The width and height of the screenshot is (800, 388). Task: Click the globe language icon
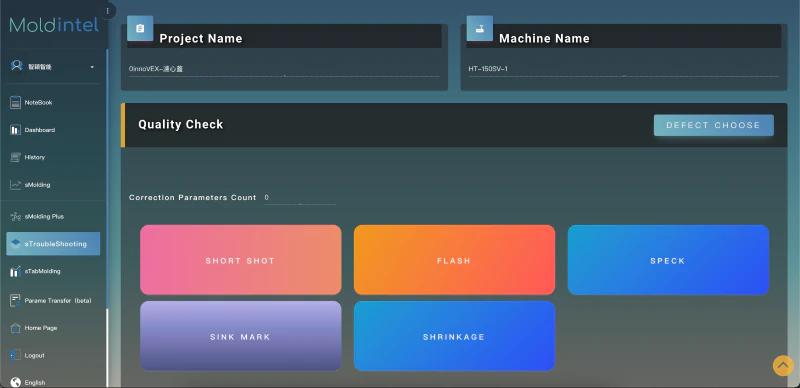coord(15,382)
